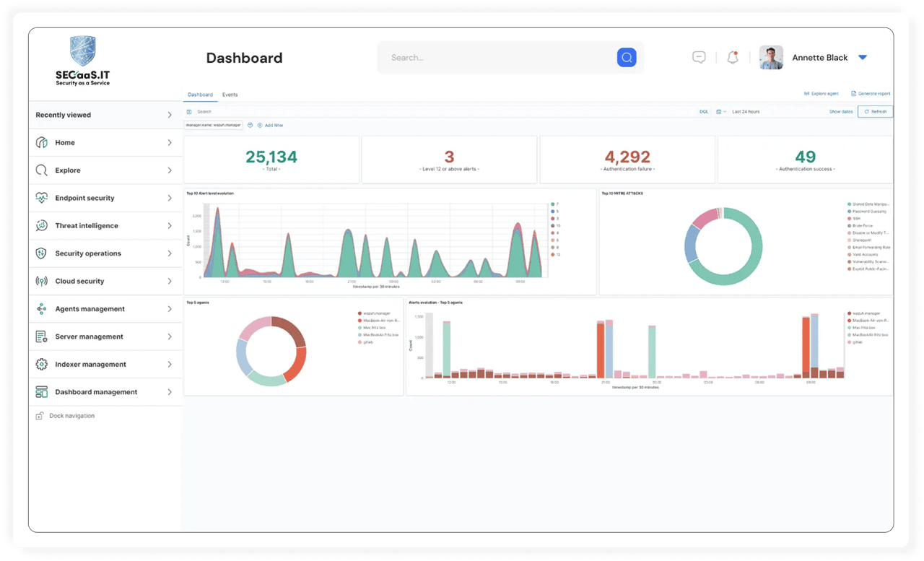
Task: Open the Annette Black user dropdown arrow
Action: pyautogui.click(x=863, y=58)
